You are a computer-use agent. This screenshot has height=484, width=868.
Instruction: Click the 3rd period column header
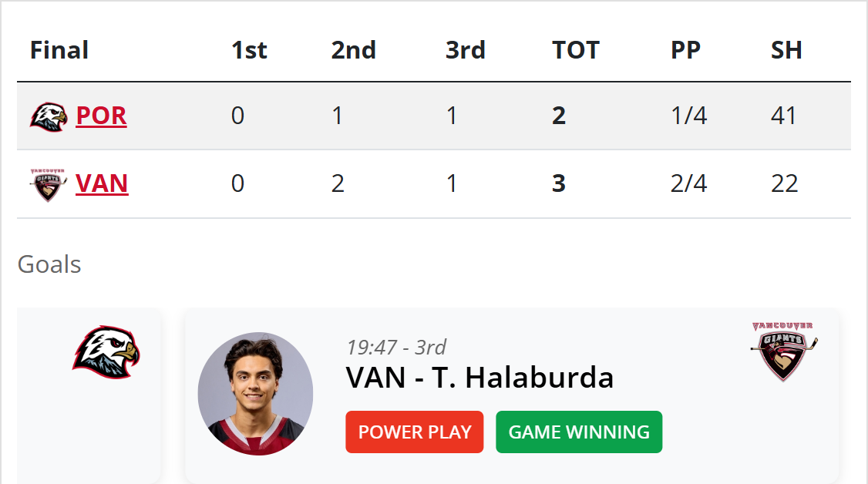click(466, 50)
